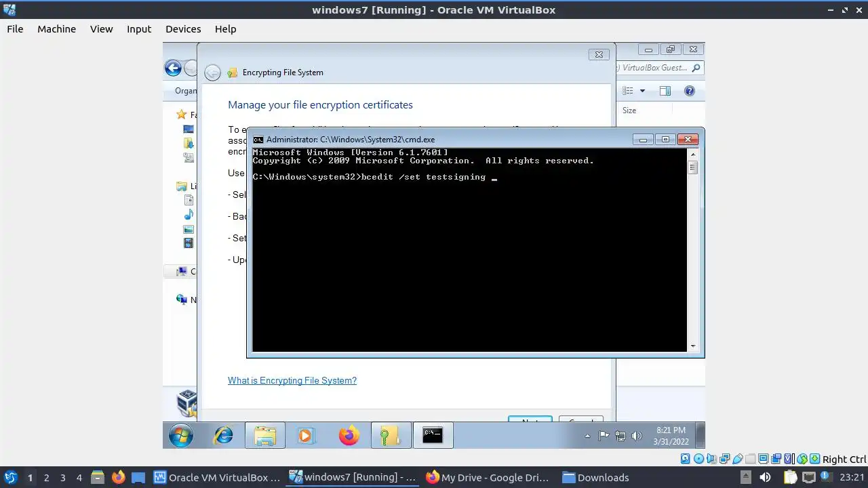Viewport: 868px width, 488px height.
Task: Click the blue show desktop launcher in host panel
Action: [138, 477]
